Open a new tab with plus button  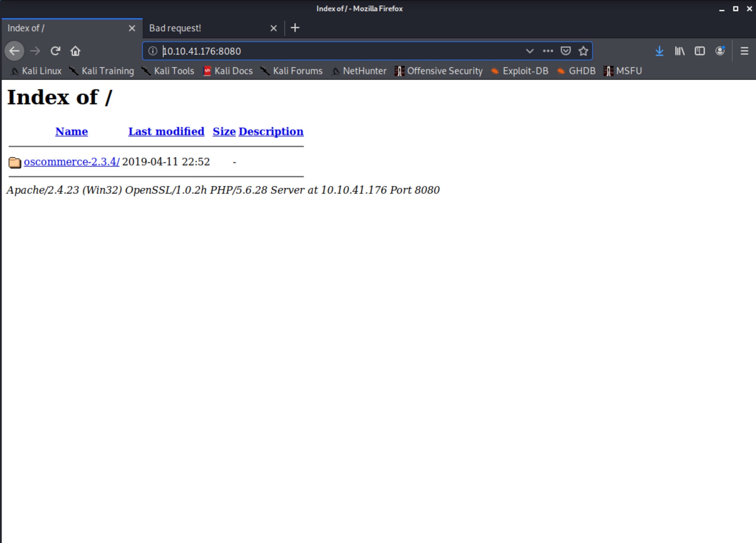click(295, 28)
